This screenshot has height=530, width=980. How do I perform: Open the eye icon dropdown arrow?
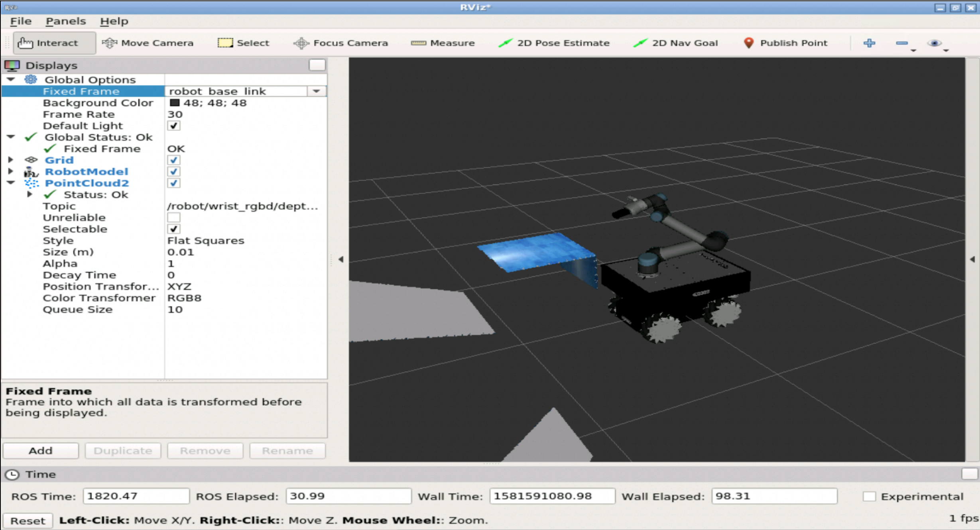(x=946, y=51)
